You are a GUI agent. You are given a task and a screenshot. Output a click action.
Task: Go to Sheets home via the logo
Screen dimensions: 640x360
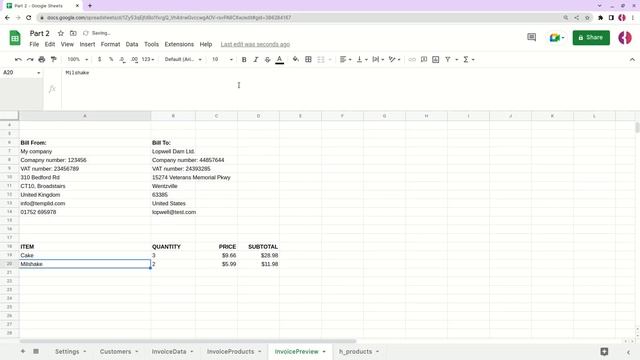15,38
